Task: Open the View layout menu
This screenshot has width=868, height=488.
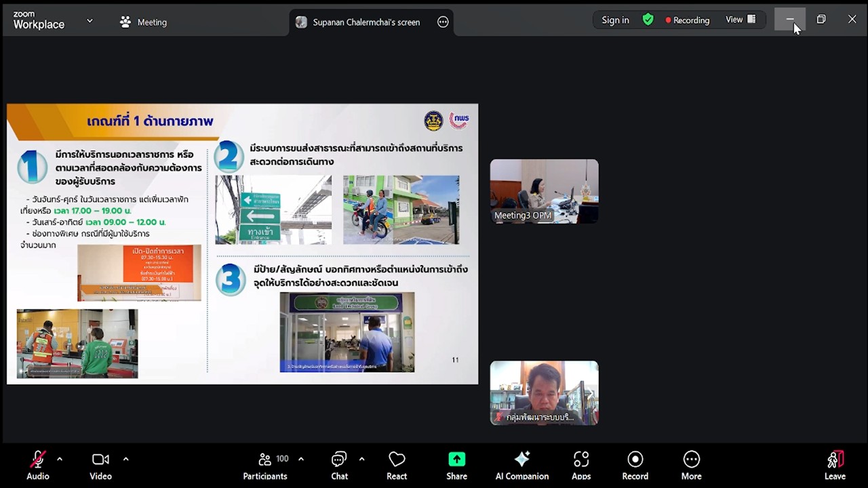Action: [741, 20]
